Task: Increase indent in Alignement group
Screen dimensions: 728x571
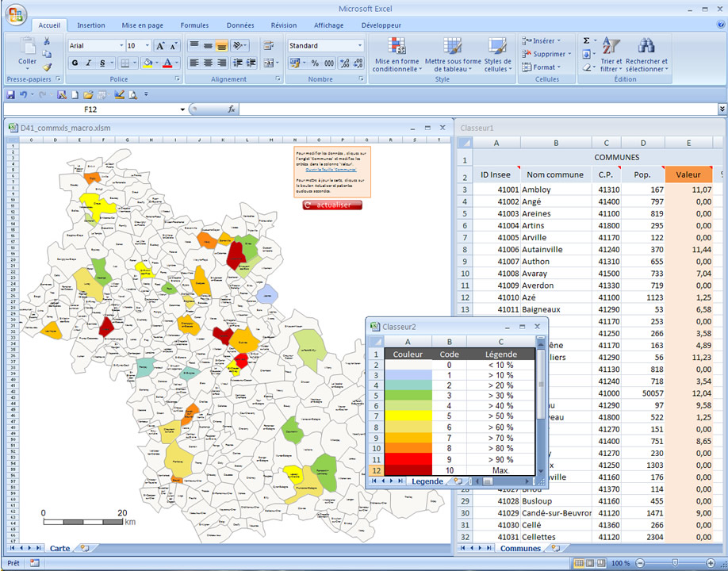Action: click(251, 63)
